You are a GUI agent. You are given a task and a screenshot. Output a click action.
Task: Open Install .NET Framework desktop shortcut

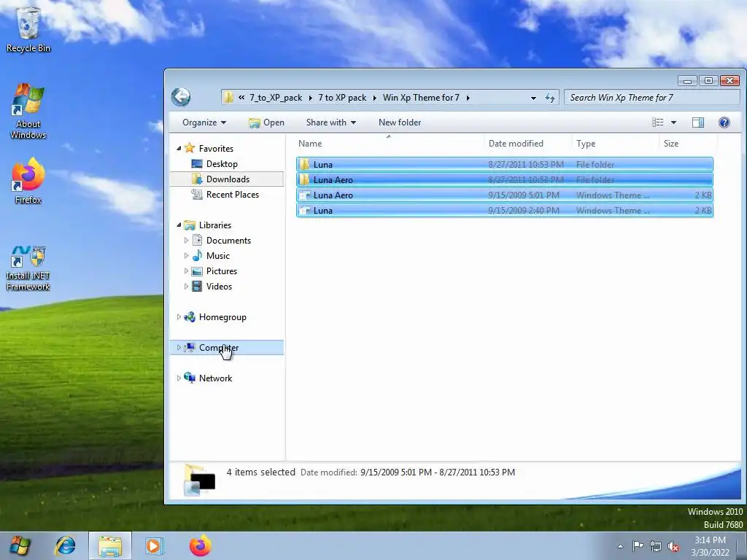pyautogui.click(x=28, y=268)
